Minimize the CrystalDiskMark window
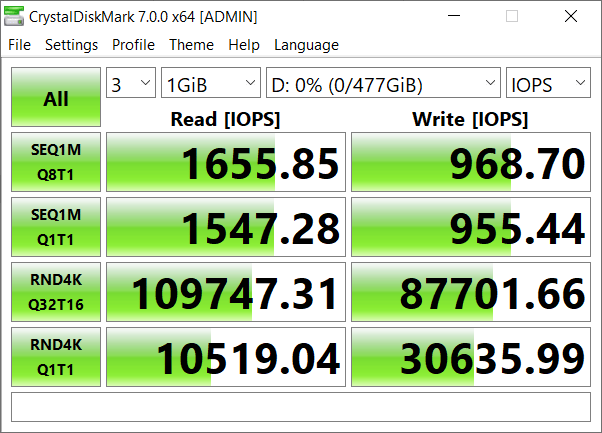Image resolution: width=602 pixels, height=433 pixels. [454, 16]
